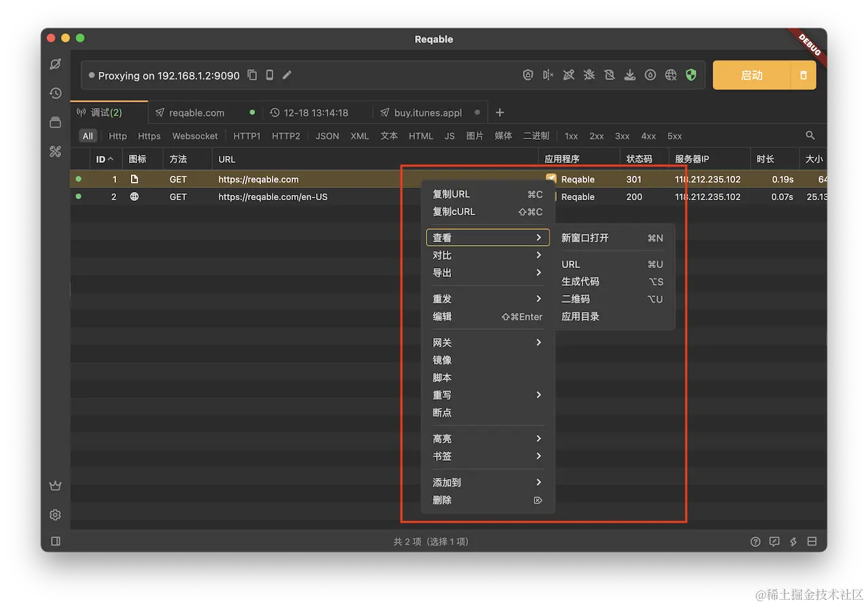Click the phone icon beside the proxy address
868x606 pixels.
tap(270, 75)
